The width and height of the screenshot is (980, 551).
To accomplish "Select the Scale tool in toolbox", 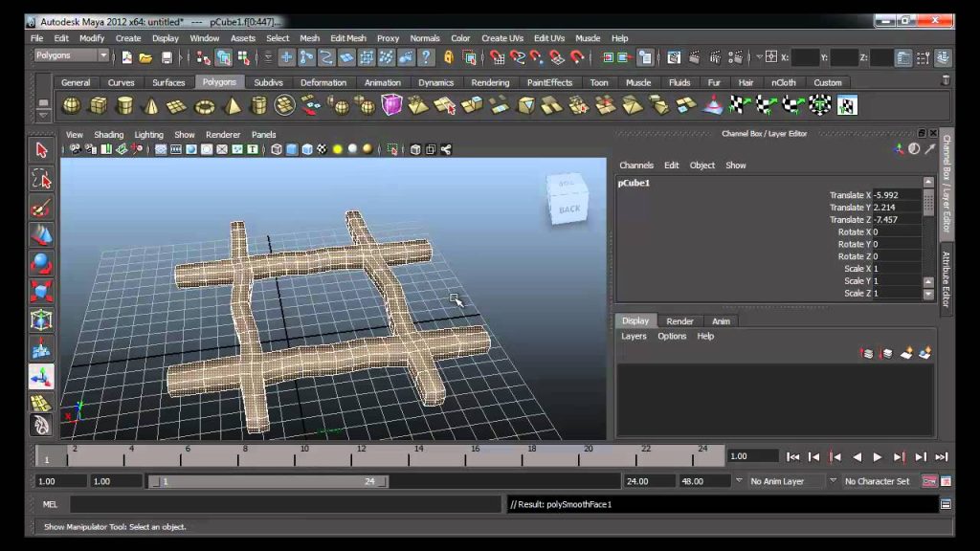I will pyautogui.click(x=41, y=292).
